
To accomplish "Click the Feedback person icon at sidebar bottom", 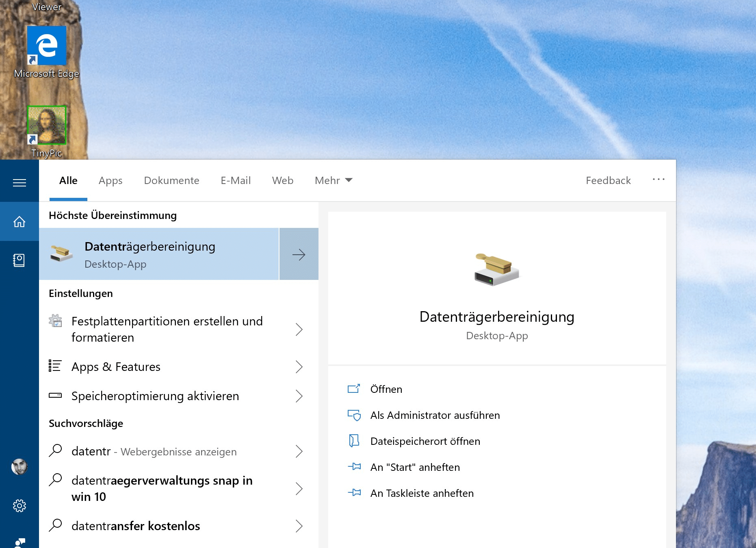I will [x=19, y=542].
